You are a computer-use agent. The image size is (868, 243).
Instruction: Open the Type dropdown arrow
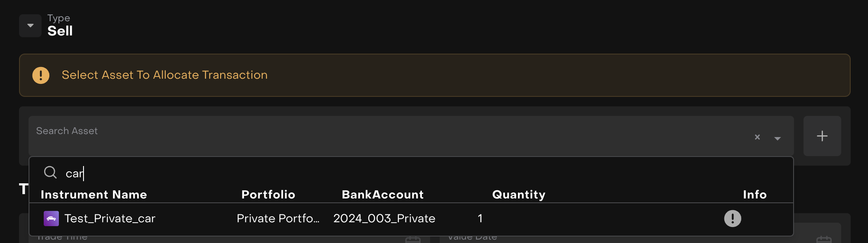30,26
